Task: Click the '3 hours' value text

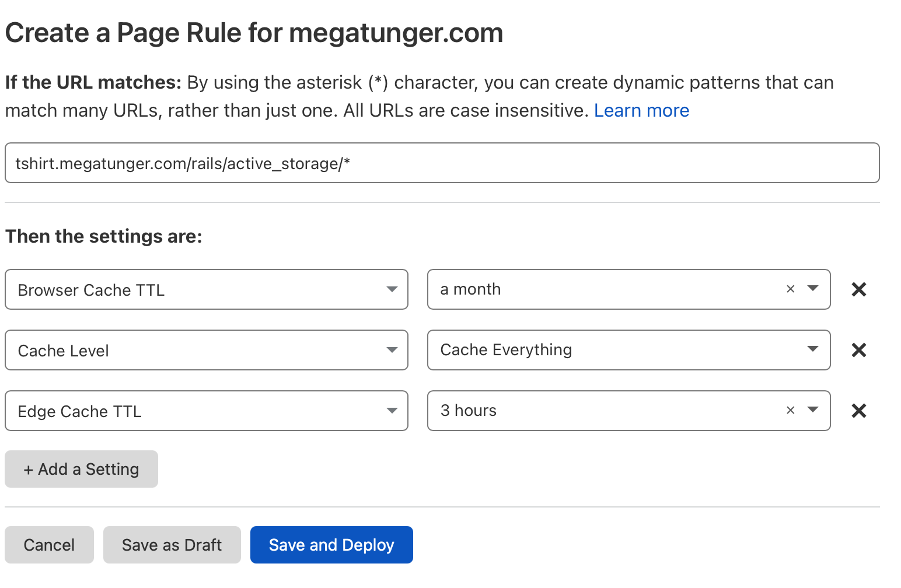Action: (468, 411)
